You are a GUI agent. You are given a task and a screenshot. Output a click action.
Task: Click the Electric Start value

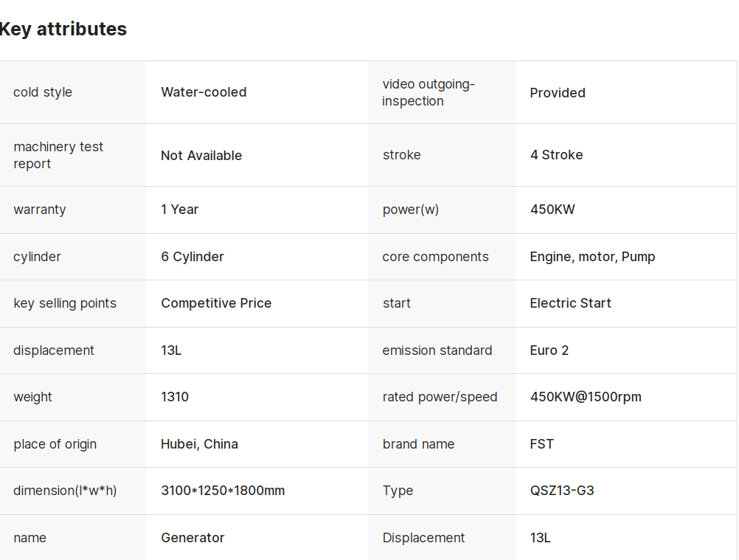pos(570,303)
